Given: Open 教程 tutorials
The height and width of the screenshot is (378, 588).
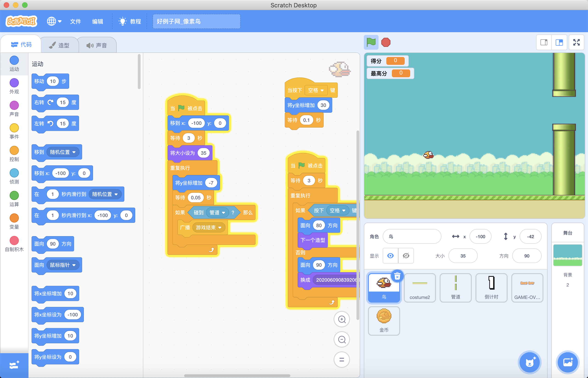Looking at the screenshot, I should pyautogui.click(x=130, y=21).
